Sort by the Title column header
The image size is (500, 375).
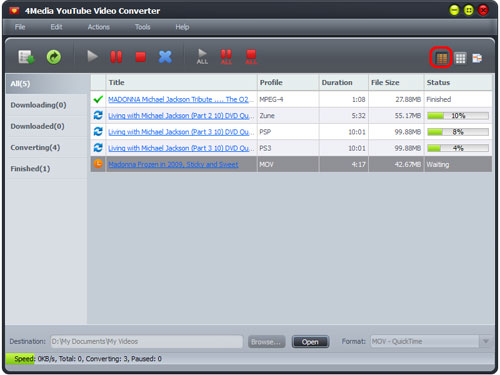coord(181,82)
